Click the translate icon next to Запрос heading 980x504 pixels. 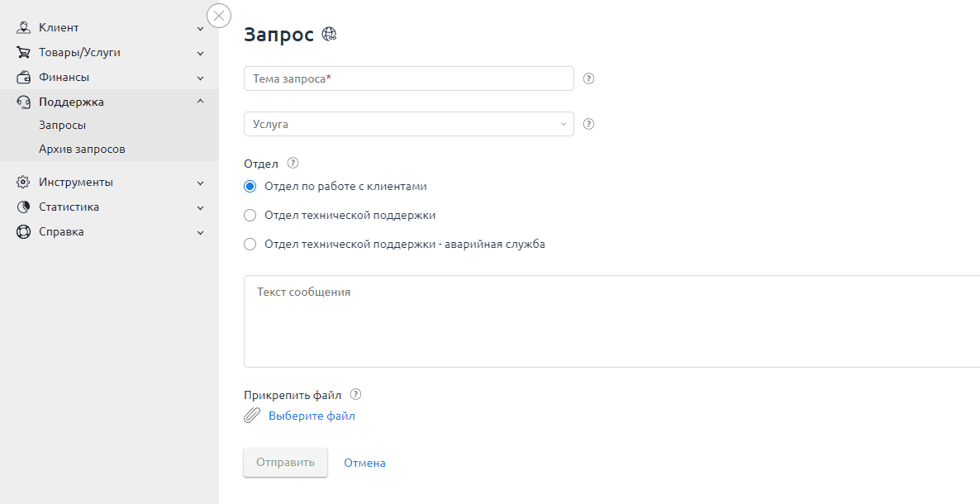pos(331,33)
